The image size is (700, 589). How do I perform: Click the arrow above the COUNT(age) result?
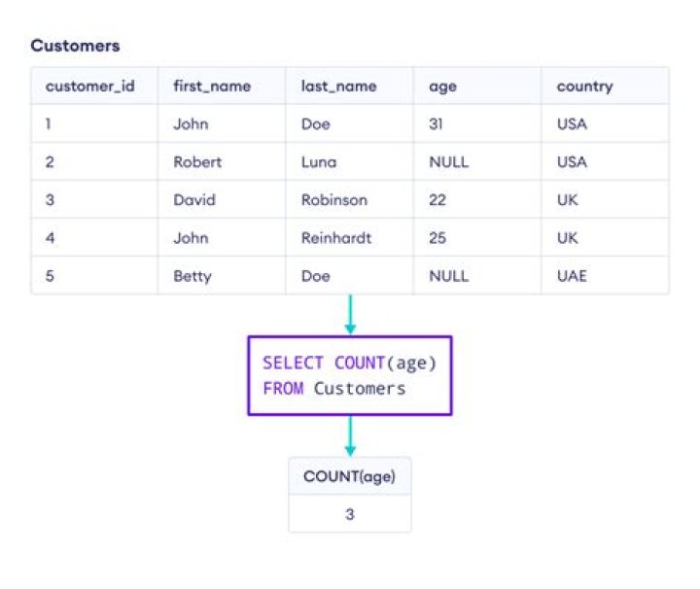point(350,435)
